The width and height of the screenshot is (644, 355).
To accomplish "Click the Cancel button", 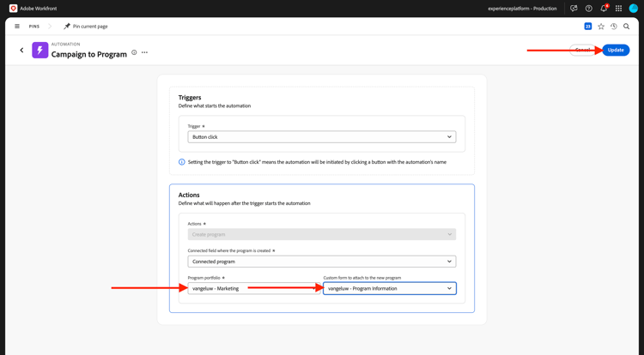I will coord(583,50).
